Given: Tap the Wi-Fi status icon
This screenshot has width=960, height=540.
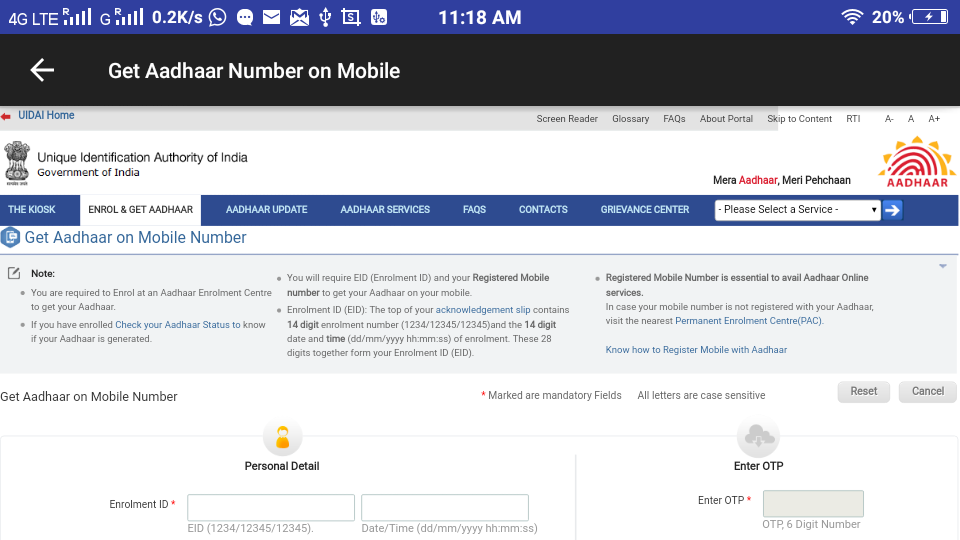Looking at the screenshot, I should click(x=852, y=17).
